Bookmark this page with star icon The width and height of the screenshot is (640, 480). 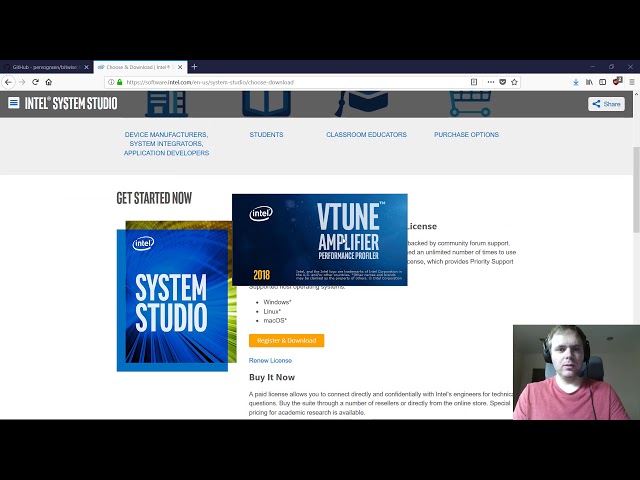[x=514, y=82]
